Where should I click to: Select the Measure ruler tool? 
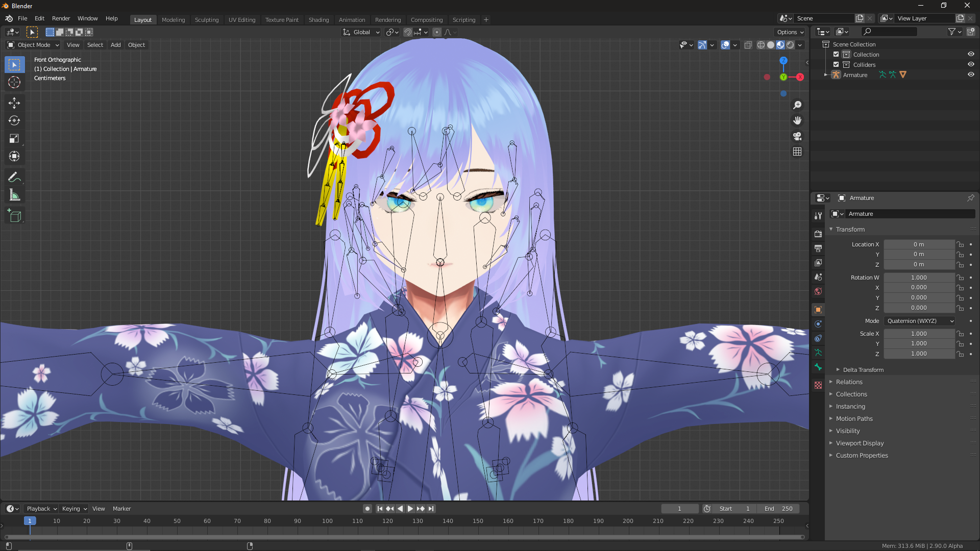[14, 195]
